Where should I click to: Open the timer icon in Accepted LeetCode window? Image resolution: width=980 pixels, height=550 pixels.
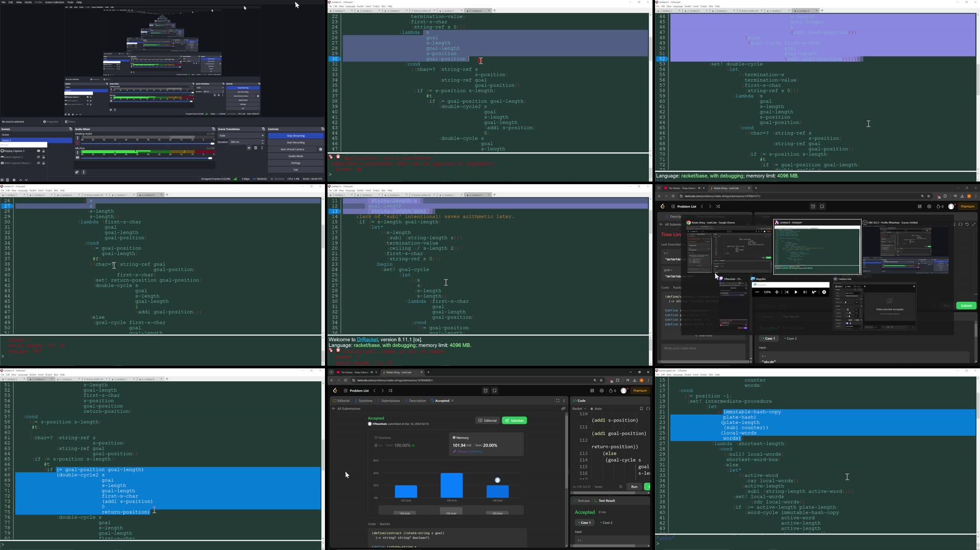click(485, 391)
